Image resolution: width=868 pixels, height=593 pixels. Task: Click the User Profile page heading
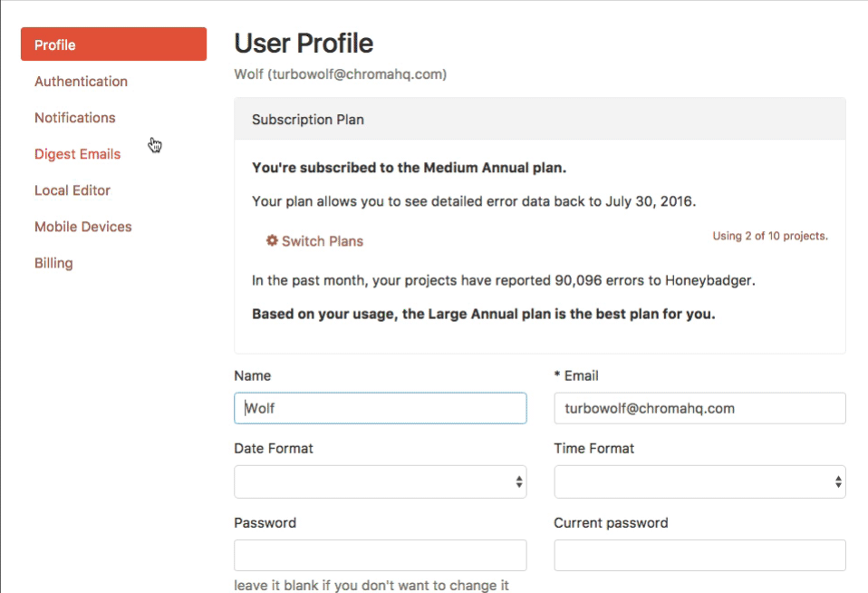304,44
